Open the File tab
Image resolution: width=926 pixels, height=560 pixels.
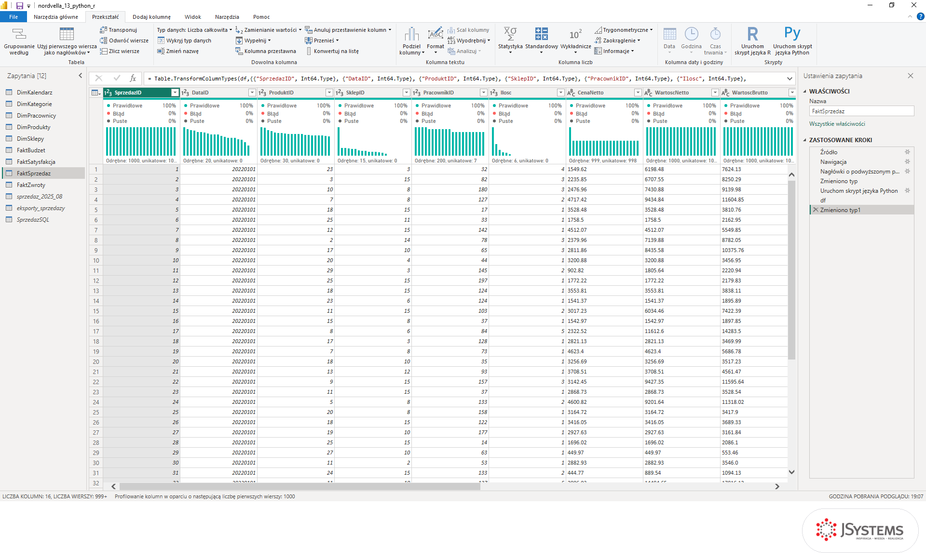(x=14, y=17)
